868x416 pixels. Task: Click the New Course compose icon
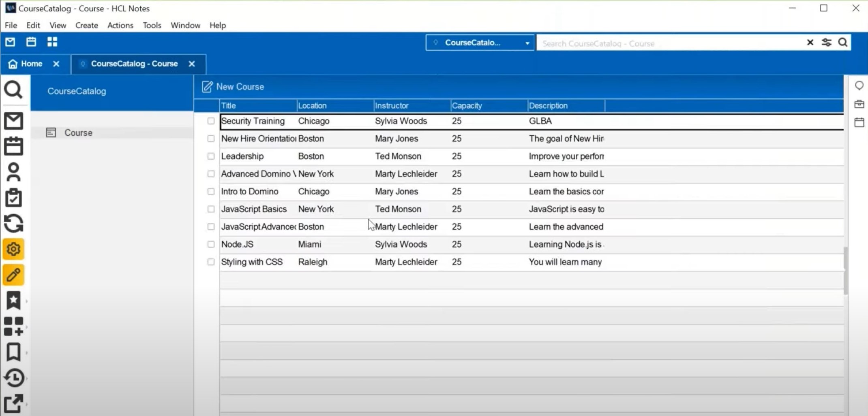pos(207,87)
